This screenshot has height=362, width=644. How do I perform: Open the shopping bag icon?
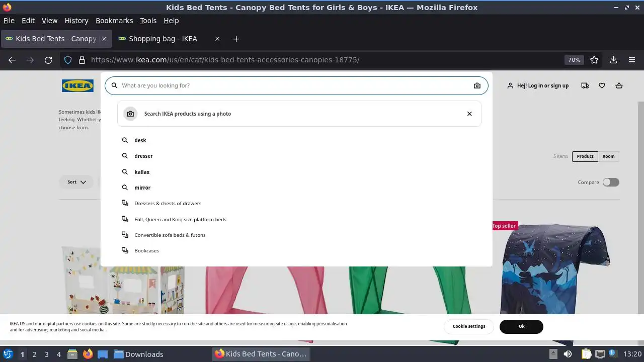tap(619, 85)
